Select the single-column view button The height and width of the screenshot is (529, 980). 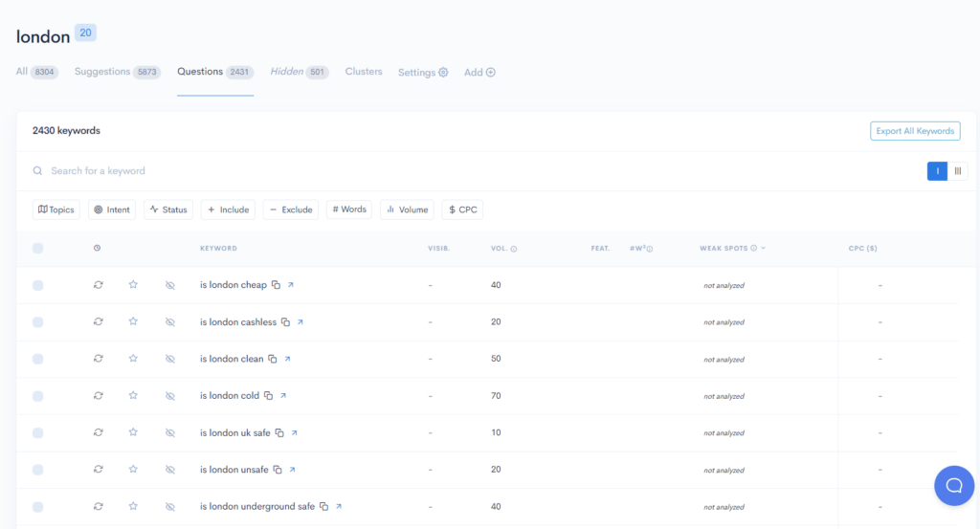tap(937, 171)
